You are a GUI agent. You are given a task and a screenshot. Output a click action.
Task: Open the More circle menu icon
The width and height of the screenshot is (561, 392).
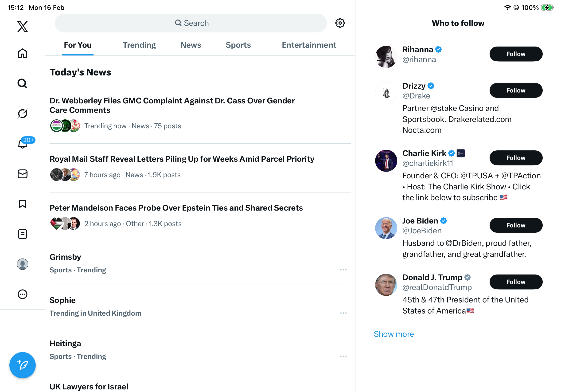pyautogui.click(x=23, y=294)
